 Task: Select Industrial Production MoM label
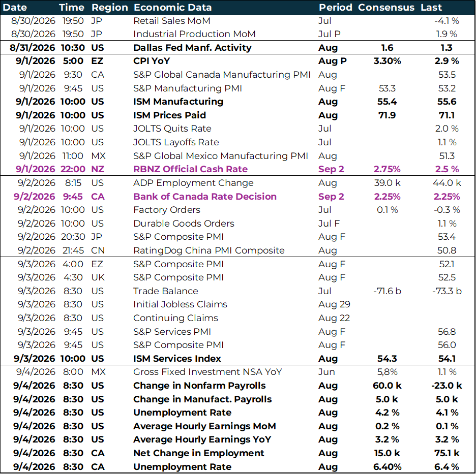194,34
